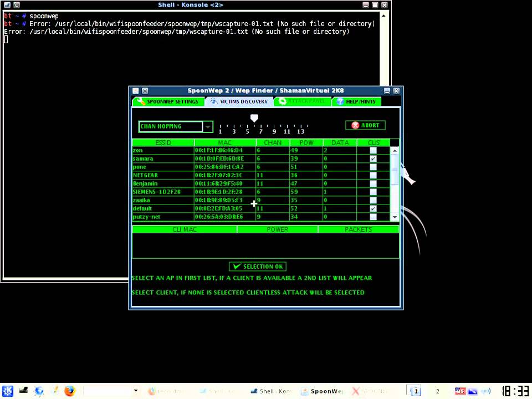Click the CLI MAC column header
Viewport: 532px width, 399px height.
point(185,229)
